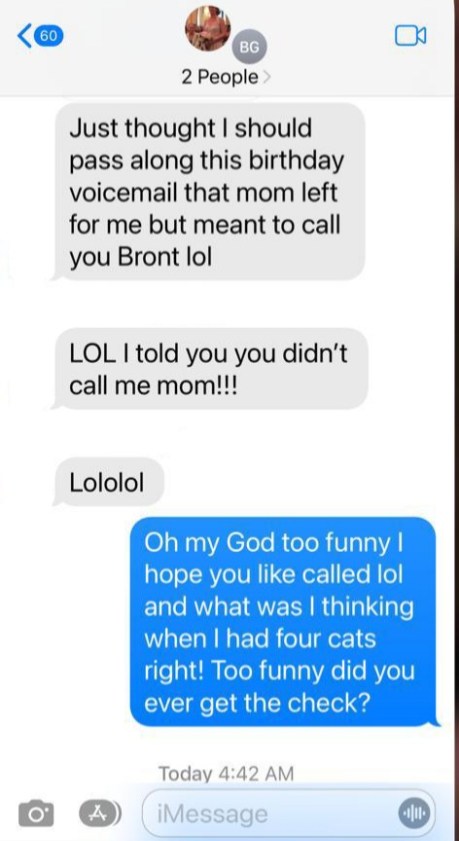The image size is (459, 841).
Task: Tap the BG contact initials avatar
Action: [x=249, y=47]
